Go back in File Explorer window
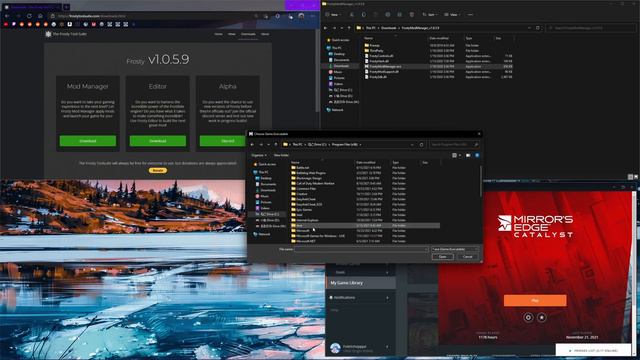 pyautogui.click(x=325, y=28)
